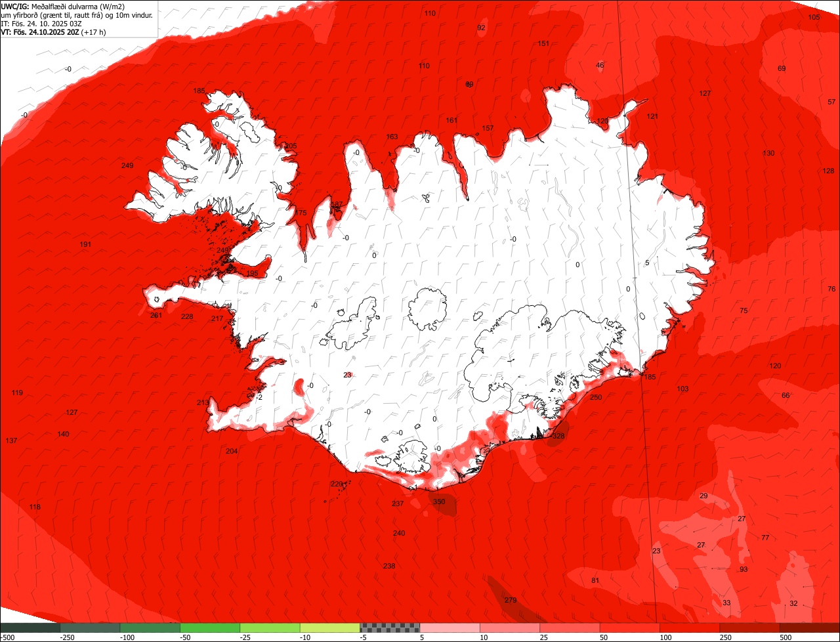Click the 46 value in the northeast
Screen dimensions: 840x642
coord(600,65)
